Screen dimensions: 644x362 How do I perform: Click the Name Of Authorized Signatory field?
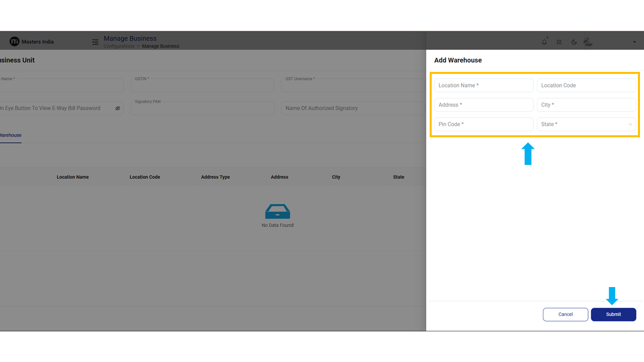click(352, 108)
